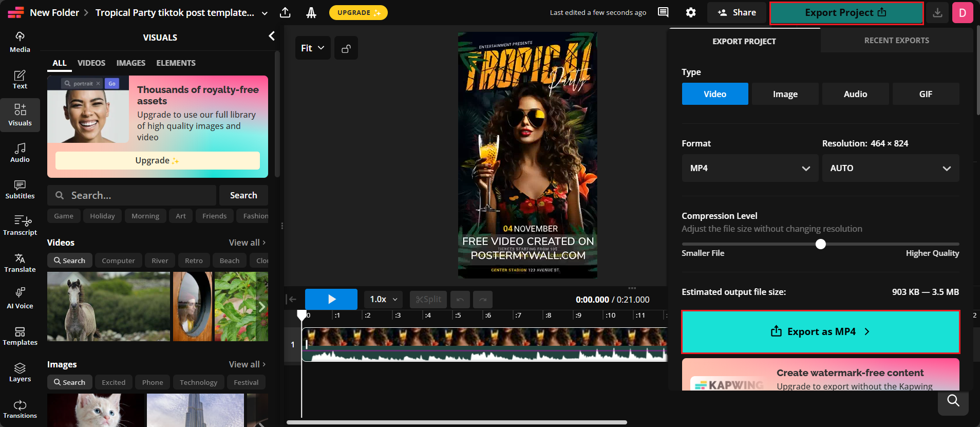The width and height of the screenshot is (980, 427).
Task: Open the MP4 format dropdown
Action: click(749, 169)
